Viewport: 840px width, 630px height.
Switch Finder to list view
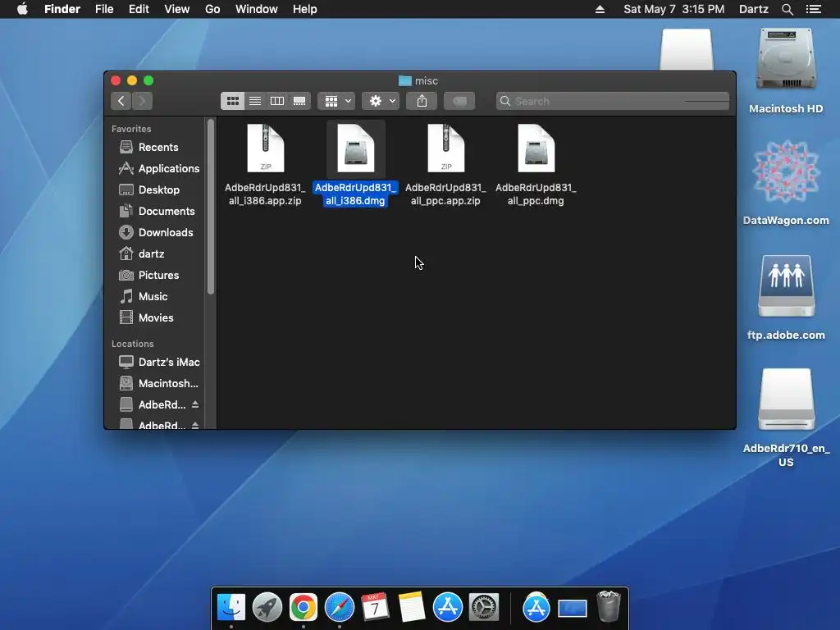point(255,101)
